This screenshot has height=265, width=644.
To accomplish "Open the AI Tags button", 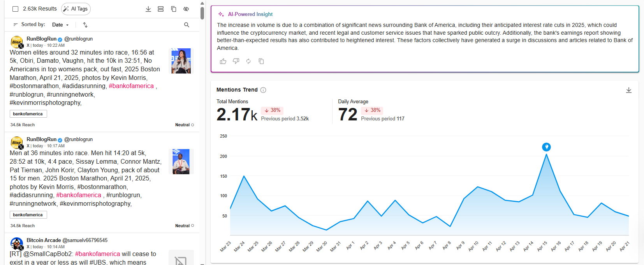I will point(76,9).
